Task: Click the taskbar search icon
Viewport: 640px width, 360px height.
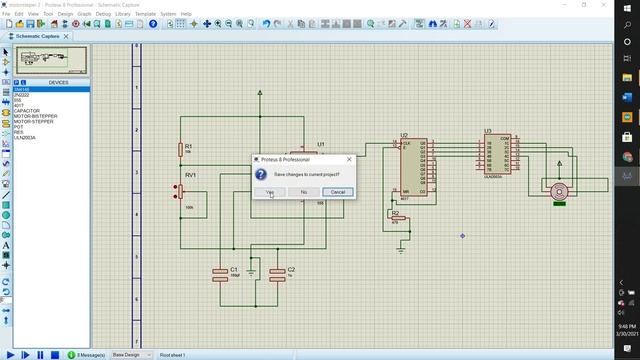Action: (x=627, y=25)
